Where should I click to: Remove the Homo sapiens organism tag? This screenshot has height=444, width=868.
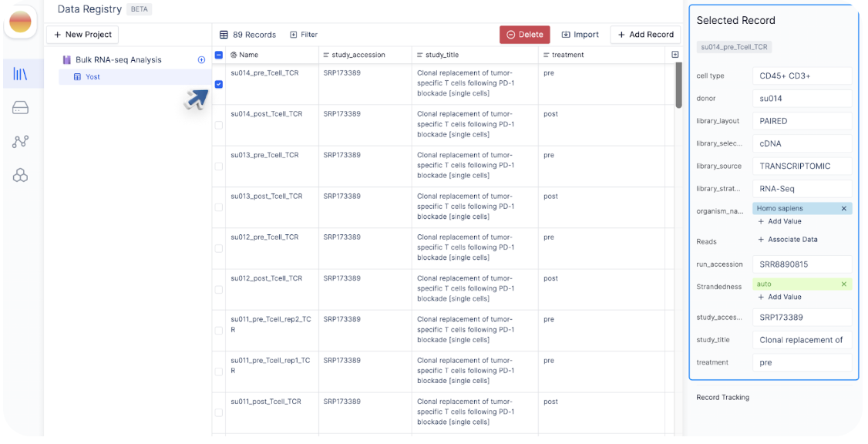tap(843, 209)
